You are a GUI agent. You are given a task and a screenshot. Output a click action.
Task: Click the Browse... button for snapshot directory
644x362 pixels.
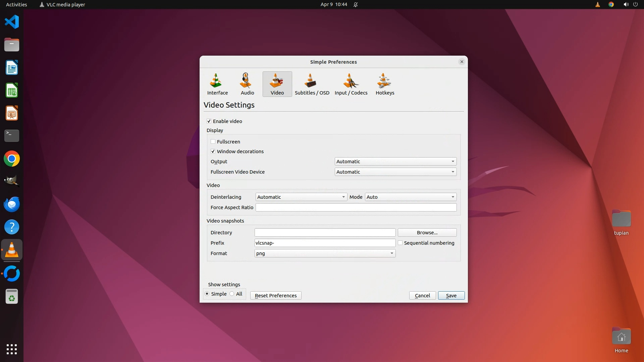click(427, 233)
